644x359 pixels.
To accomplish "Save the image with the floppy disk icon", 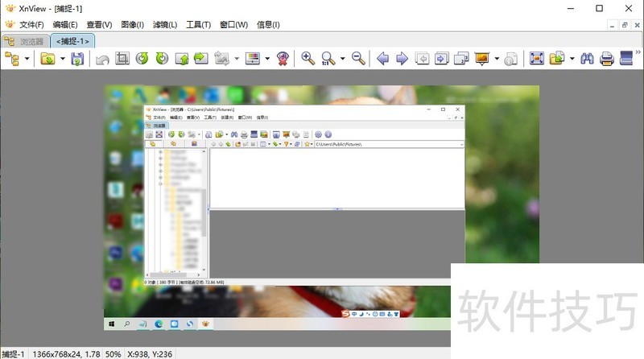I will point(77,59).
